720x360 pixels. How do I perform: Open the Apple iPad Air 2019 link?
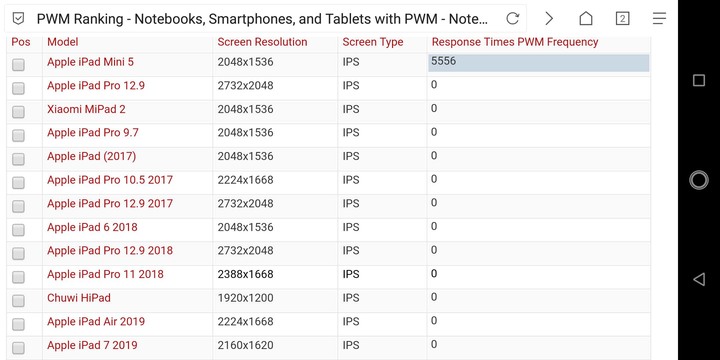96,321
